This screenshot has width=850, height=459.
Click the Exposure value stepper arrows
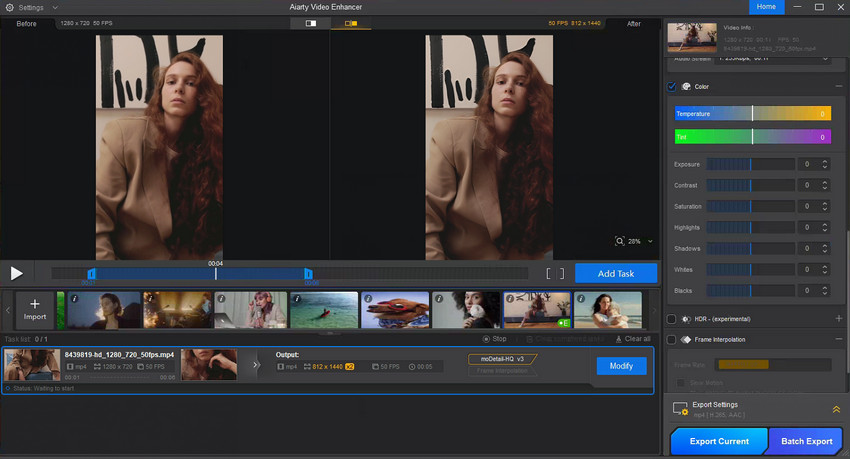[x=825, y=164]
